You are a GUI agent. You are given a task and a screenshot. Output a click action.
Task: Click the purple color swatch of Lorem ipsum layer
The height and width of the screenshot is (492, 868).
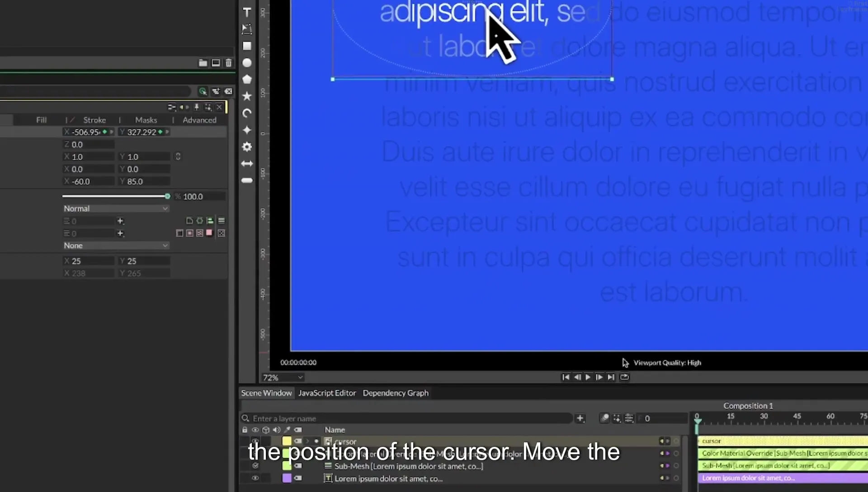pos(287,478)
